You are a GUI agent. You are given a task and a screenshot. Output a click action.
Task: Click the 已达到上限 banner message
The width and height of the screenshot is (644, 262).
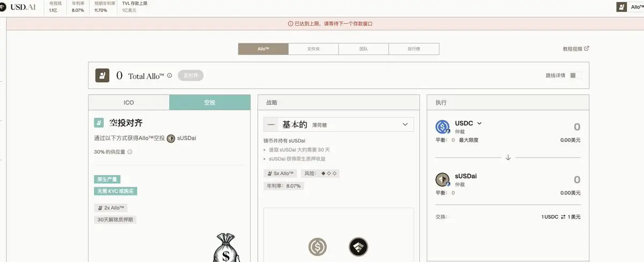coord(334,24)
